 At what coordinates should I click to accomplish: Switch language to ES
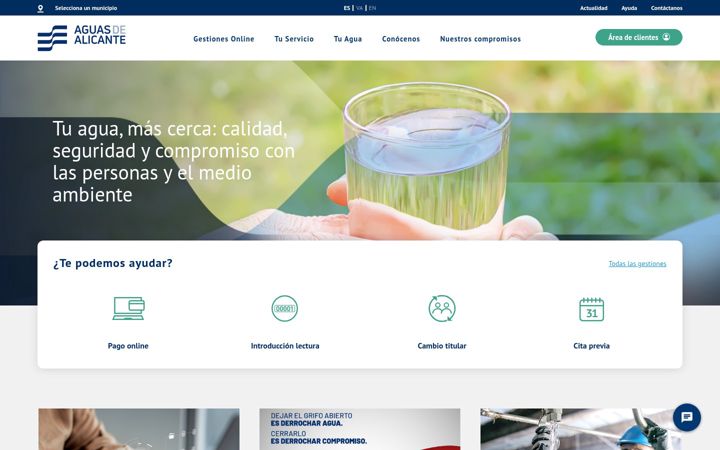click(347, 8)
